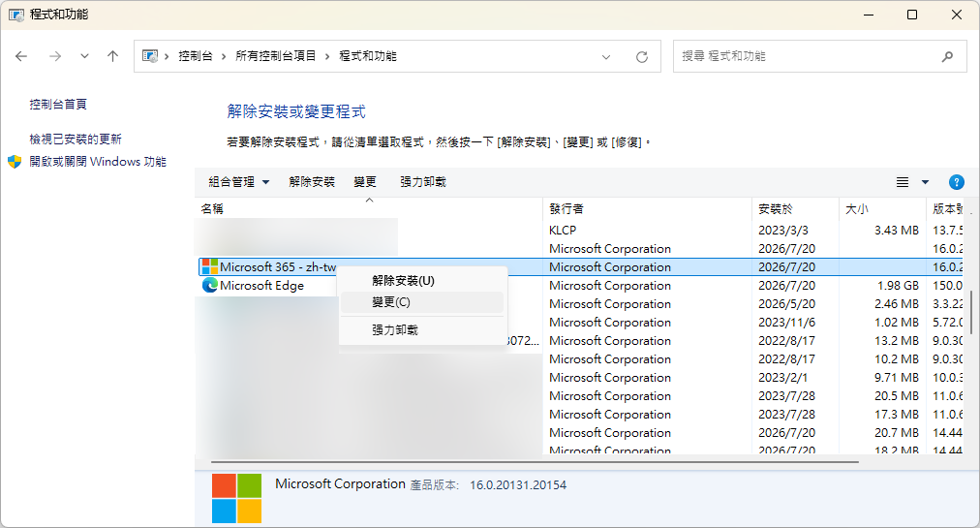This screenshot has width=980, height=528.
Task: Choose 解除安裝(U) from context menu
Action: 422,281
